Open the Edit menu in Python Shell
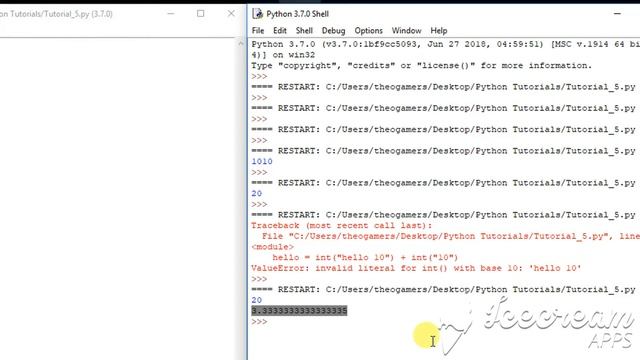The width and height of the screenshot is (640, 360). [280, 31]
